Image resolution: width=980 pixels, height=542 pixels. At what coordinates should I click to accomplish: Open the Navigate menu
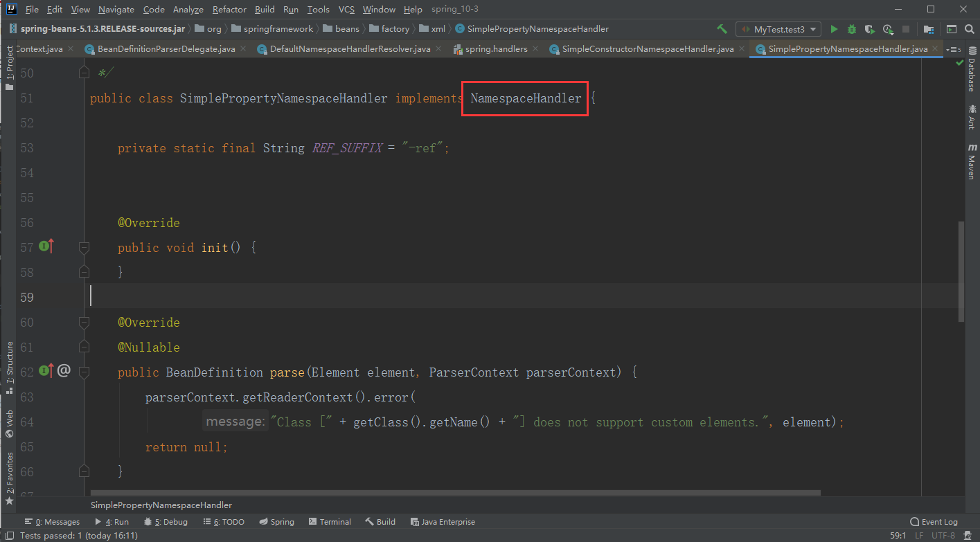point(116,9)
